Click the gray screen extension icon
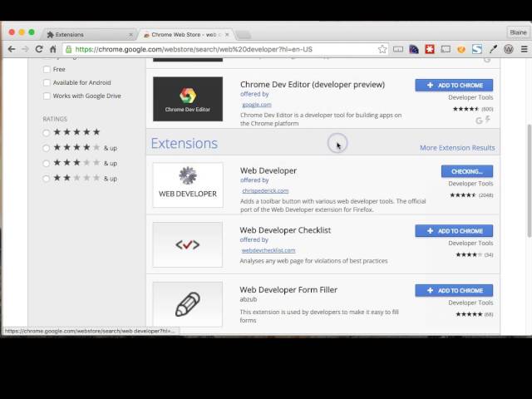 coord(446,50)
